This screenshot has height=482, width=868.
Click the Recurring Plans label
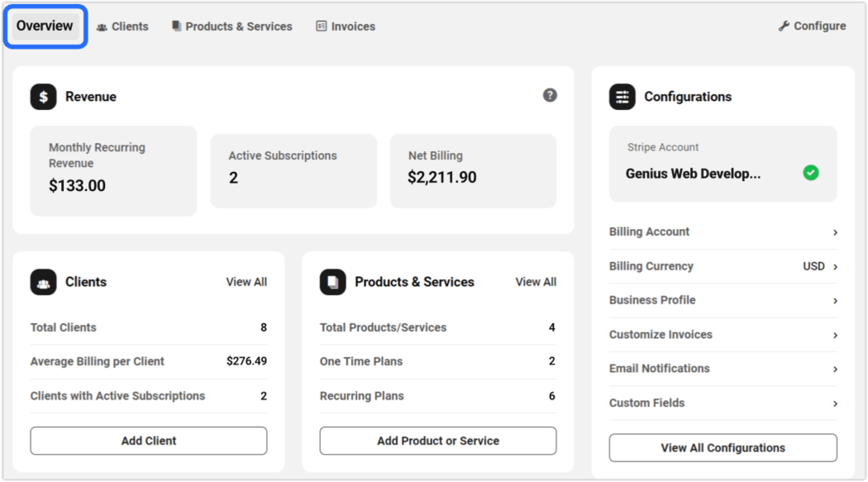click(361, 396)
